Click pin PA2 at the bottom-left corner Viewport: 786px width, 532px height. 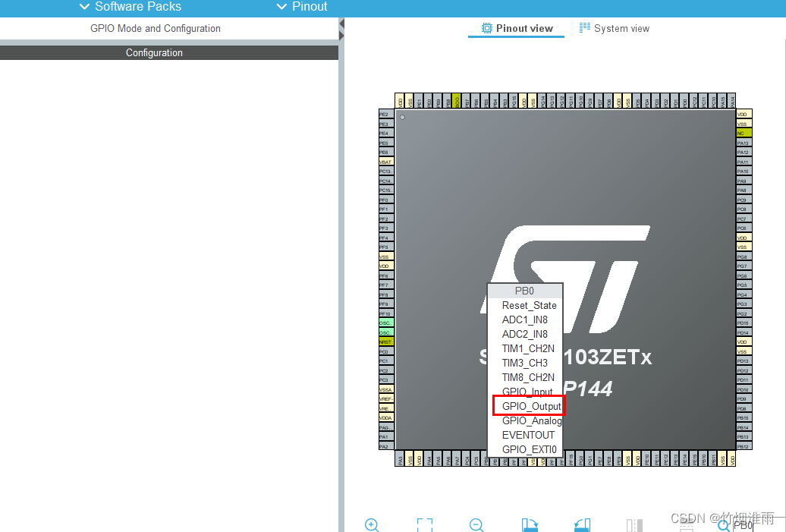[386, 446]
